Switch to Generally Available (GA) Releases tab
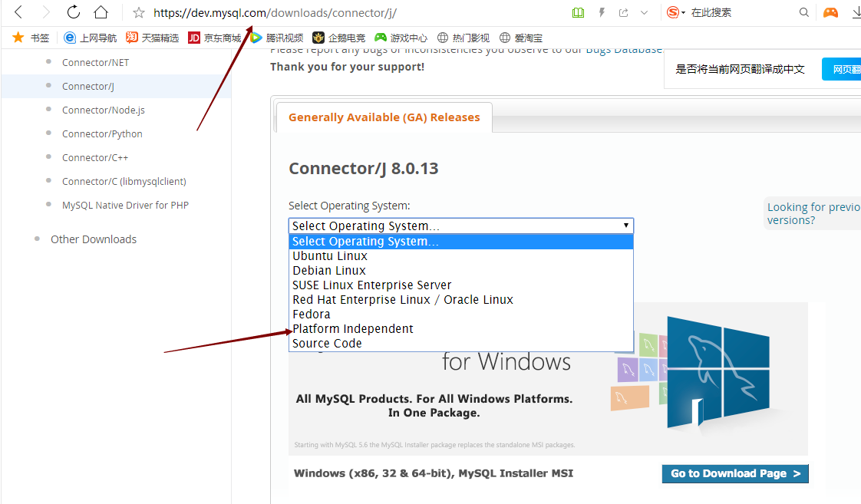 (x=384, y=117)
